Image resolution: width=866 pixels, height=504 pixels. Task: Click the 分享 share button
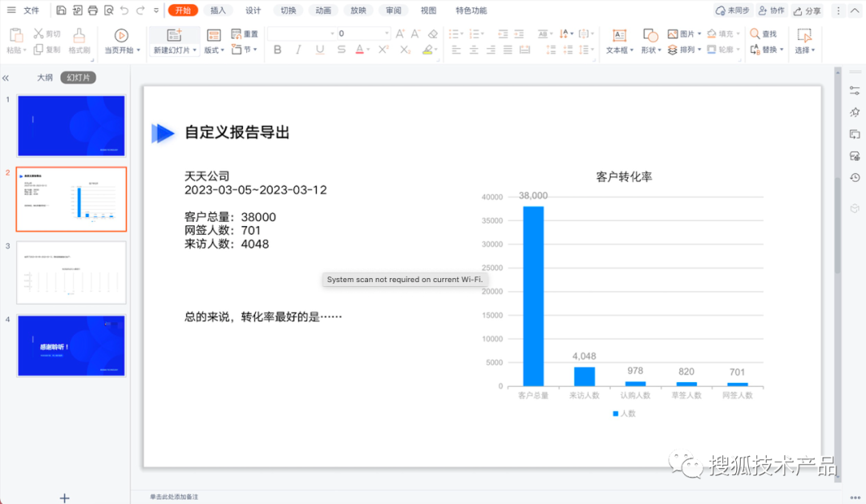coord(807,10)
